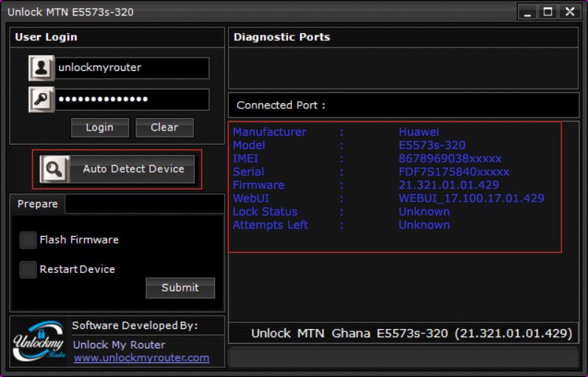Open the Prepare tab
This screenshot has width=588, height=377.
point(38,204)
